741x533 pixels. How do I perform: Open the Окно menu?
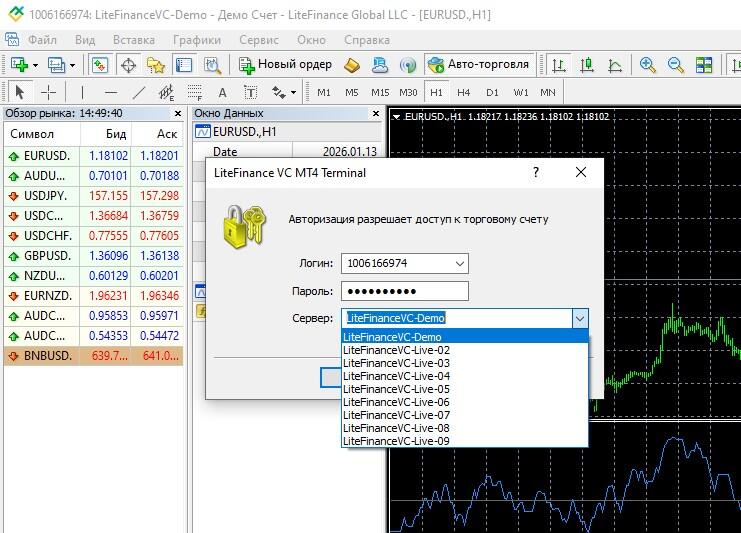(x=311, y=40)
